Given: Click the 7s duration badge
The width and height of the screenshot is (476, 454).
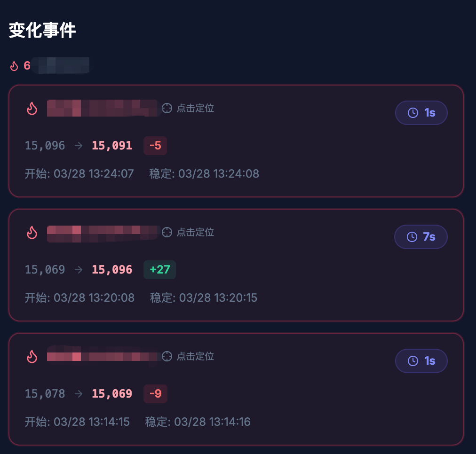Looking at the screenshot, I should pos(421,236).
